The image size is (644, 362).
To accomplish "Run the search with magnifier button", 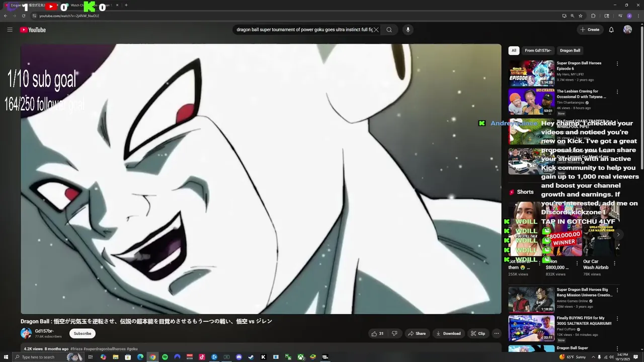I will point(389,30).
